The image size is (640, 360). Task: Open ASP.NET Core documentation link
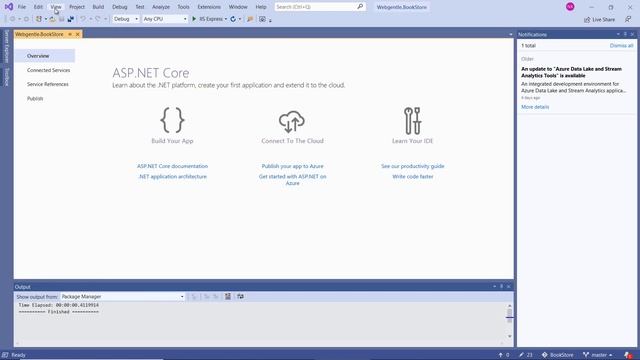(172, 166)
